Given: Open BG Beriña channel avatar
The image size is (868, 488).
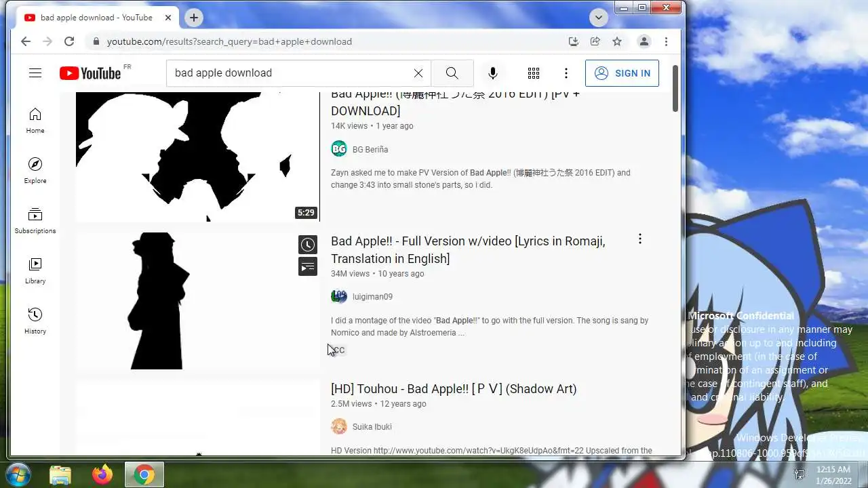Looking at the screenshot, I should (338, 149).
